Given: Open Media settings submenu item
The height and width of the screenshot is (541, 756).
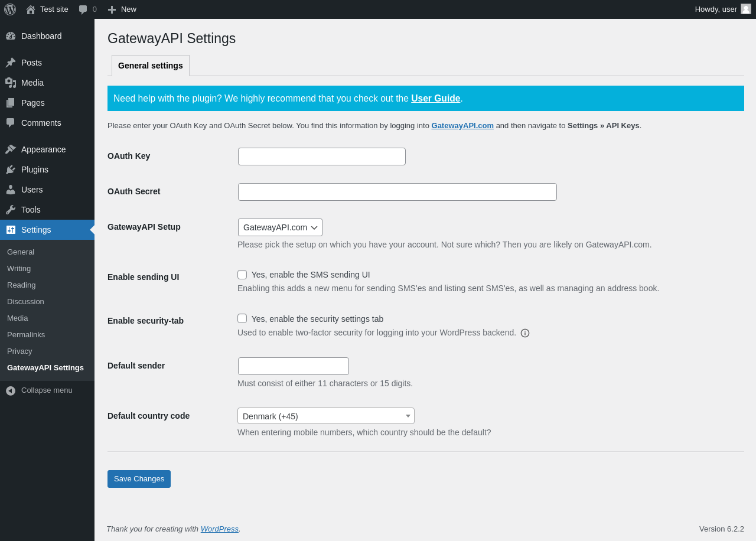Looking at the screenshot, I should click(x=18, y=318).
